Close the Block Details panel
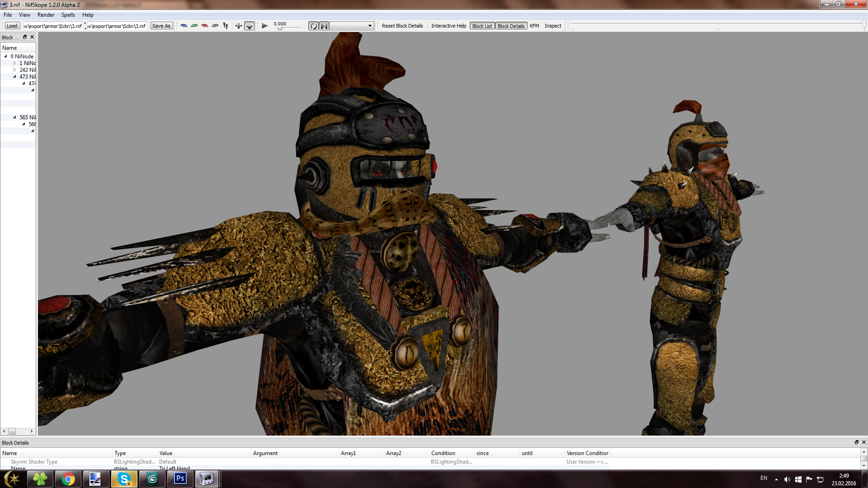This screenshot has height=488, width=868. click(x=863, y=442)
